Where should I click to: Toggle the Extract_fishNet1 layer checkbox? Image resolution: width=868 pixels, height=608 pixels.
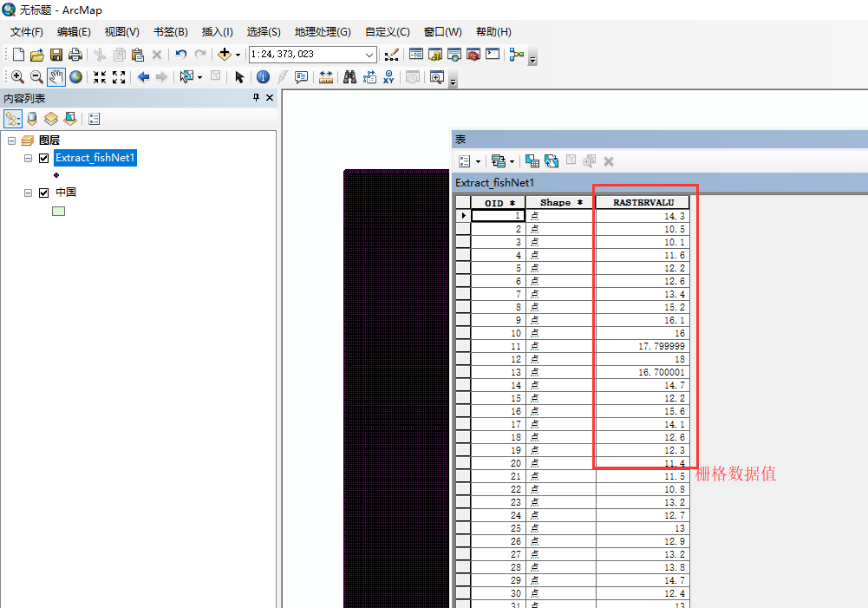click(x=44, y=159)
